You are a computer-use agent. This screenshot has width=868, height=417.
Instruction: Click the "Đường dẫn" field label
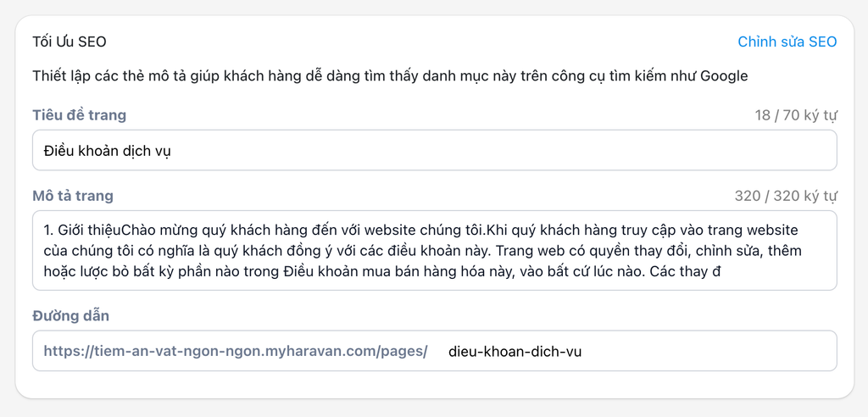70,315
